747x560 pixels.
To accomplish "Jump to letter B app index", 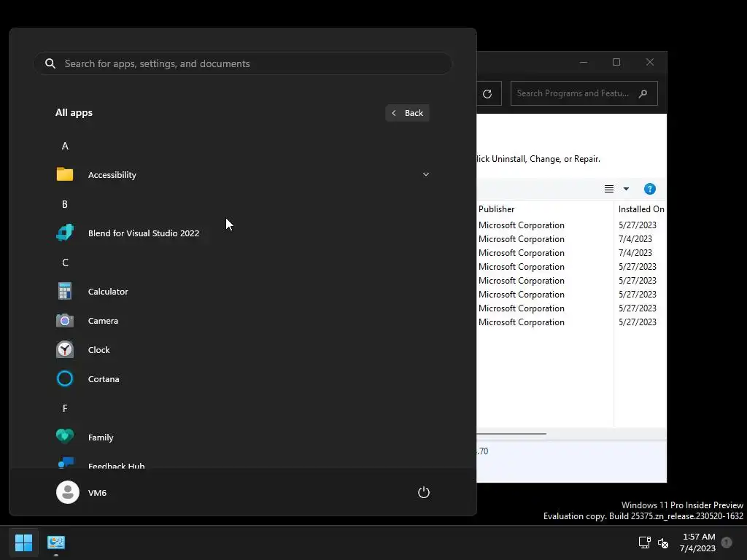I will 65,204.
